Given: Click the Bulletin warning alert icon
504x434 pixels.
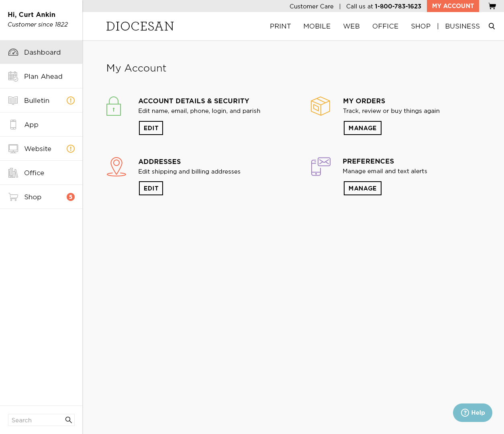Looking at the screenshot, I should (71, 100).
